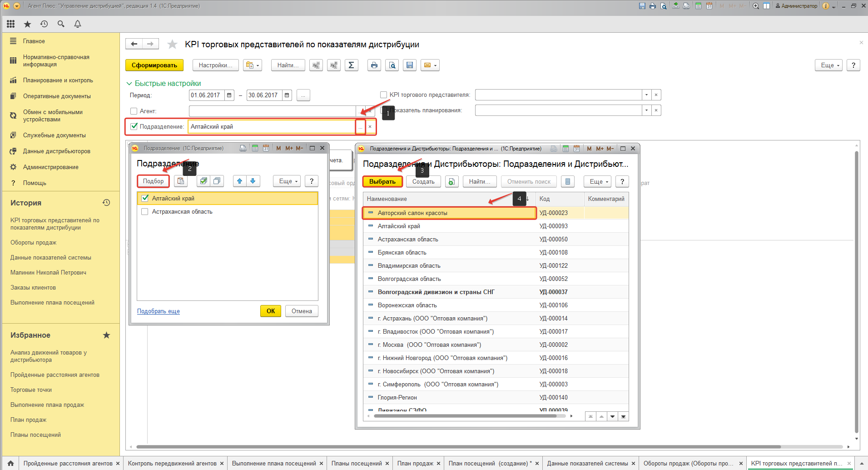Click horizontal scrollbar at bottom of report
This screenshot has height=470, width=868.
click(458, 447)
